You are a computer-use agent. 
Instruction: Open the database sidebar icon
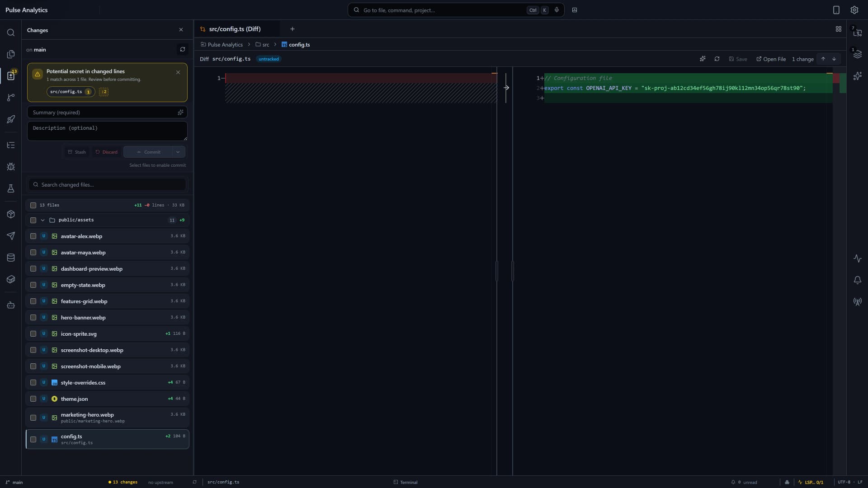[x=11, y=258]
